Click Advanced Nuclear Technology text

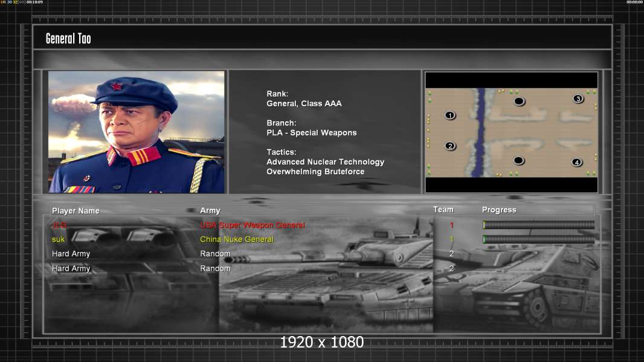coord(325,162)
